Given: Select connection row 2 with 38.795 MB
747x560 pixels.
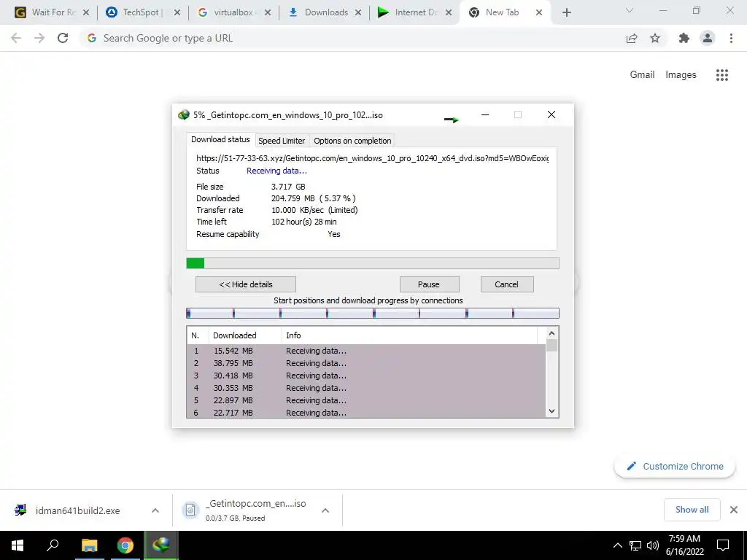Looking at the screenshot, I should coord(366,363).
